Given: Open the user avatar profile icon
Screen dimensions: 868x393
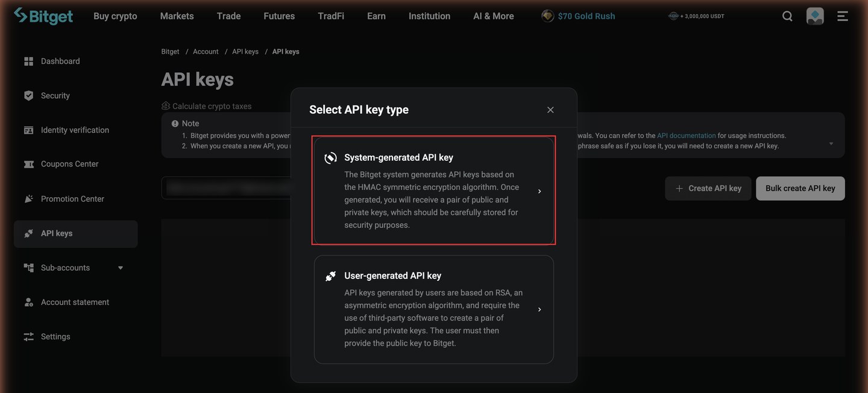Looking at the screenshot, I should click(815, 16).
